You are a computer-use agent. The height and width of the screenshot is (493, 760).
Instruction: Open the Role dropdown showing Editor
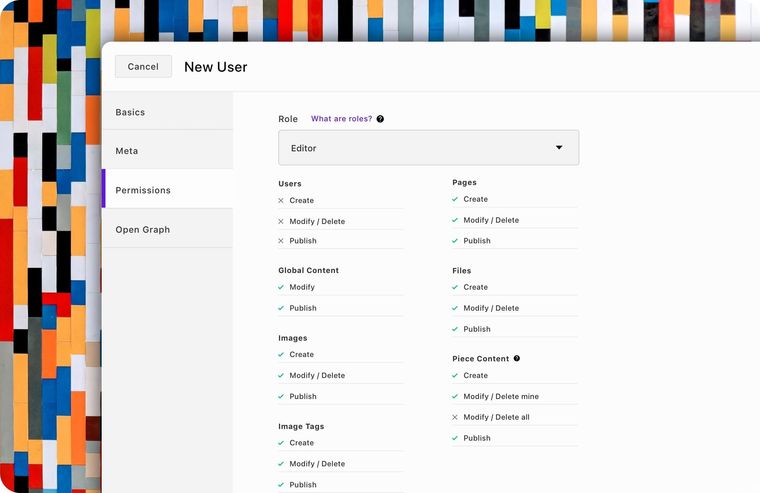click(x=428, y=148)
